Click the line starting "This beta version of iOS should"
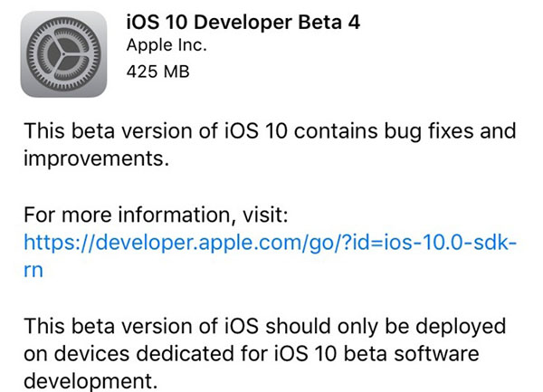The height and width of the screenshot is (392, 543). 264,325
